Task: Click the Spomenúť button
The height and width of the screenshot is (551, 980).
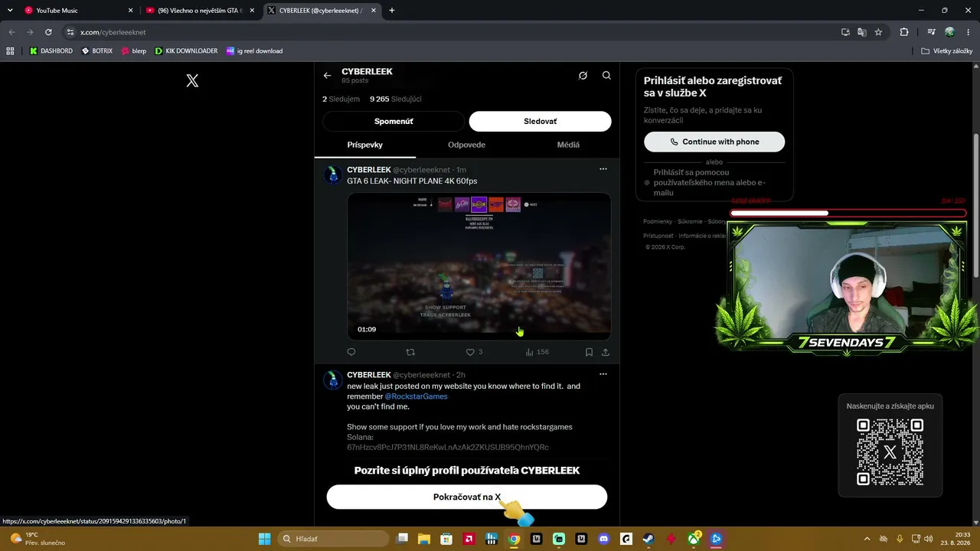Action: 394,121
